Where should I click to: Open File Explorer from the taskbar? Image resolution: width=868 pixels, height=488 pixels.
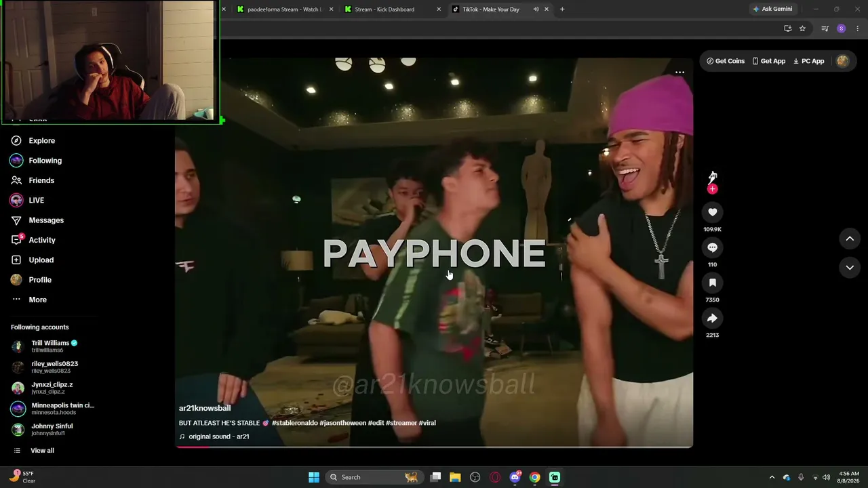455,477
